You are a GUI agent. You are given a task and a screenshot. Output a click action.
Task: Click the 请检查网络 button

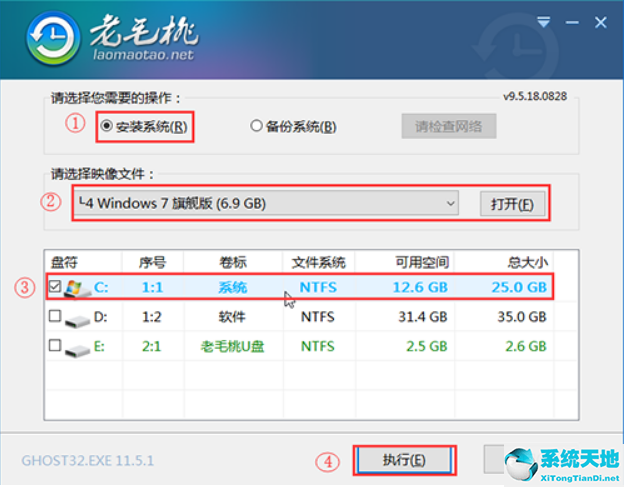(x=448, y=127)
